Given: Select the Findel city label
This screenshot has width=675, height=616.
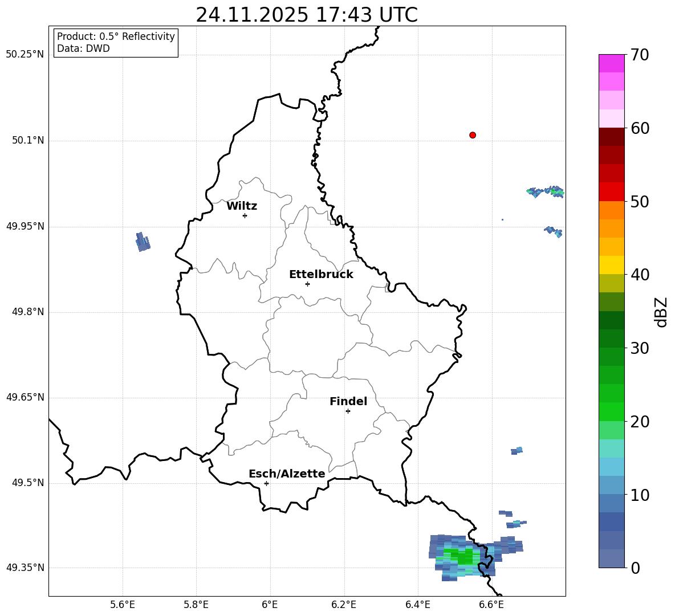Looking at the screenshot, I should 348,401.
